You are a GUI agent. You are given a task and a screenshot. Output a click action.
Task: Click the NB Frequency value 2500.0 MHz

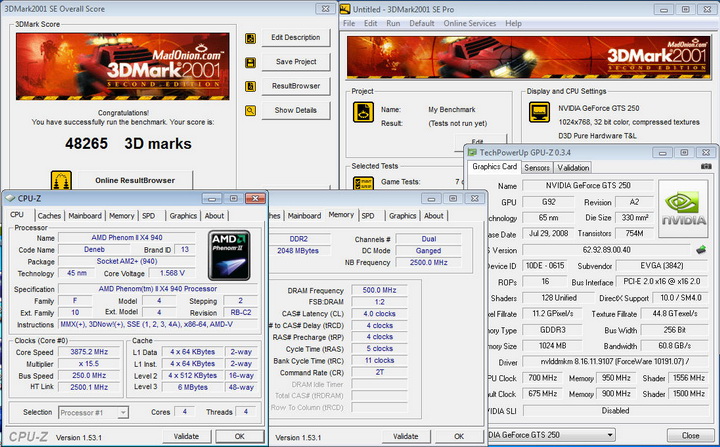coord(428,263)
